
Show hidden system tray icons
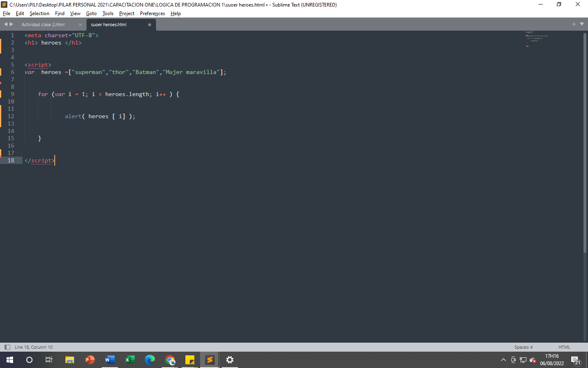pyautogui.click(x=503, y=360)
